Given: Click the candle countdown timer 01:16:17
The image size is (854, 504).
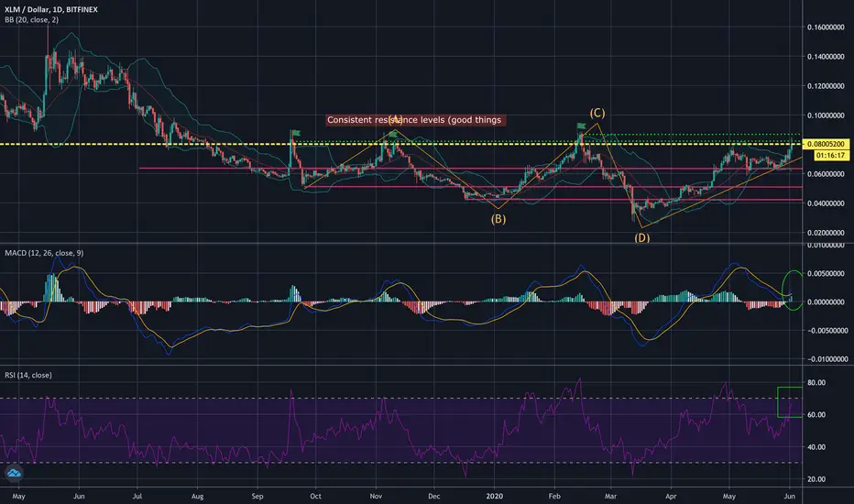Looking at the screenshot, I should (x=830, y=155).
